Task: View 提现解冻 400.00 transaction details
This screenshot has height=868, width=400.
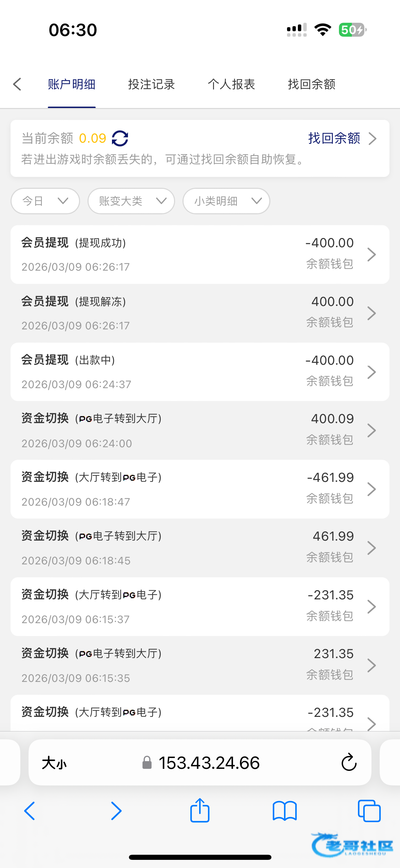Action: (200, 313)
